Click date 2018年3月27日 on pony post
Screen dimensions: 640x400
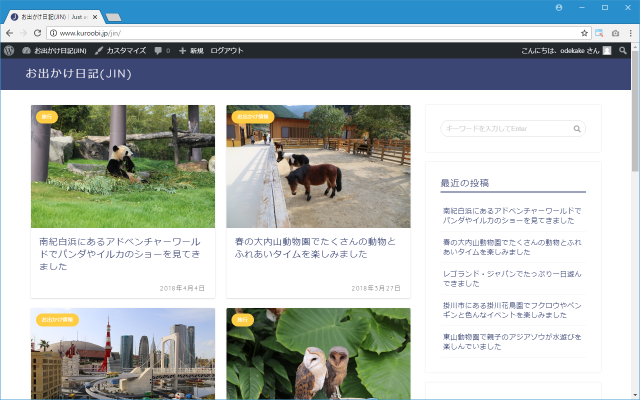(x=376, y=288)
